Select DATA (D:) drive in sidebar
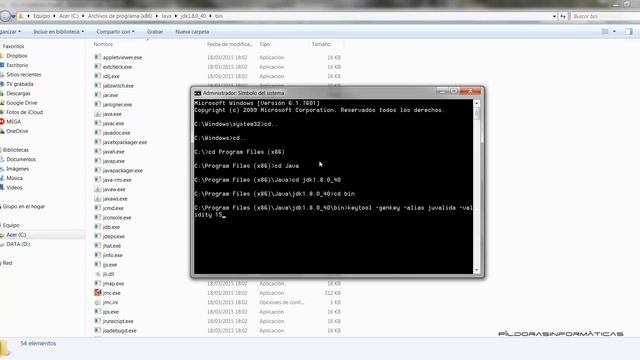Viewport: 640px width, 360px height. [18, 244]
